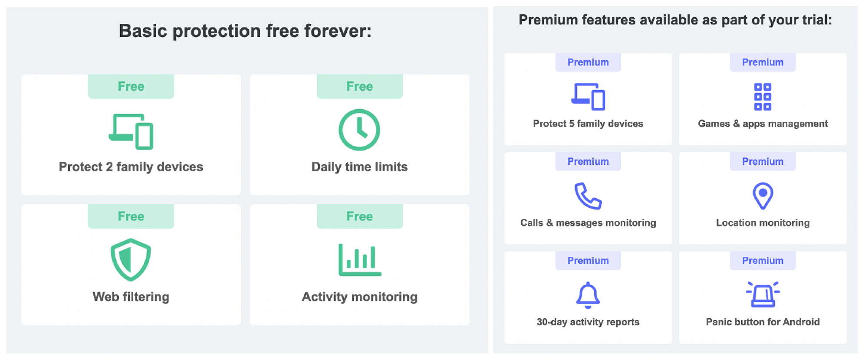Click the bell icon for 30-day activity reports
This screenshot has height=363, width=868.
588,295
